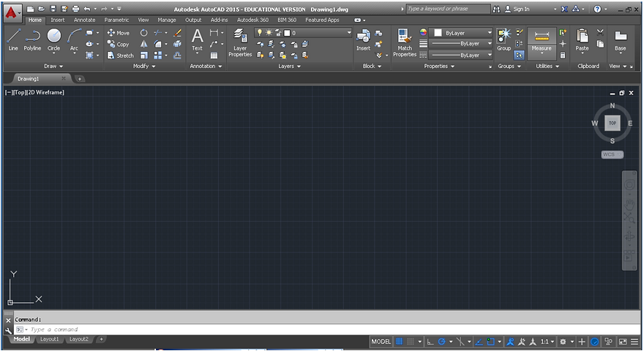Toggle Object snap tracking in status bar

pos(479,341)
